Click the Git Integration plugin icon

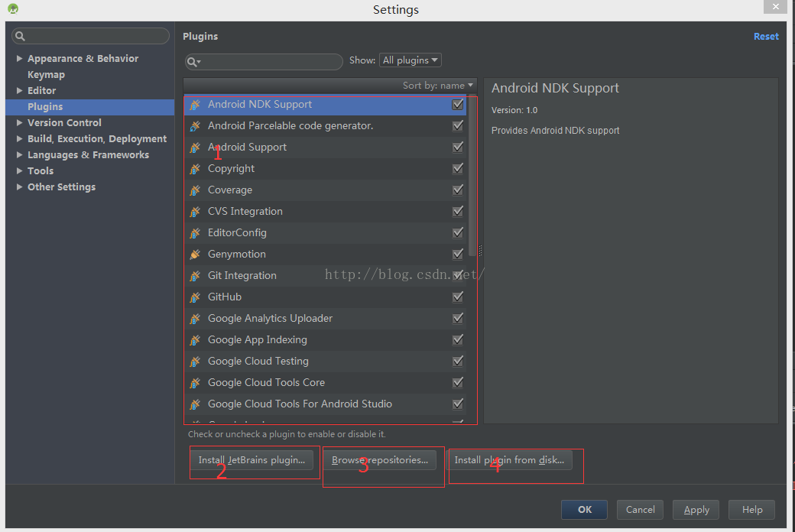(x=195, y=275)
